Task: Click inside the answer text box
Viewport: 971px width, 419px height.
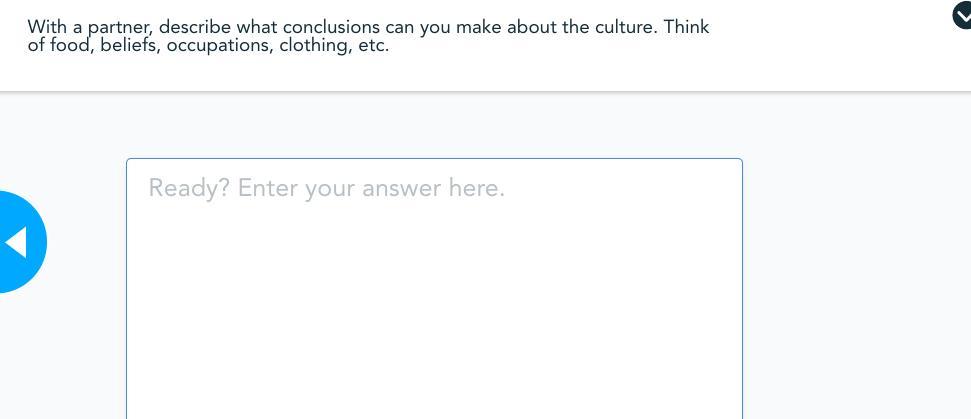Action: pyautogui.click(x=434, y=300)
